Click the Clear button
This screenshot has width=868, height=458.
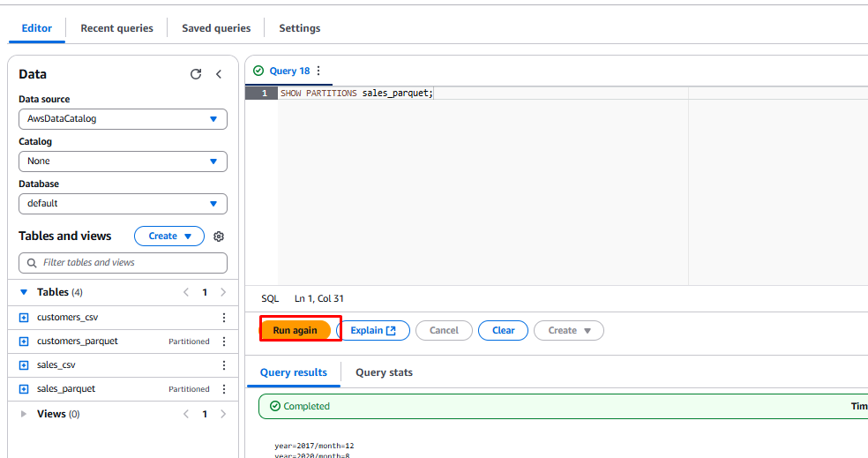(x=503, y=330)
